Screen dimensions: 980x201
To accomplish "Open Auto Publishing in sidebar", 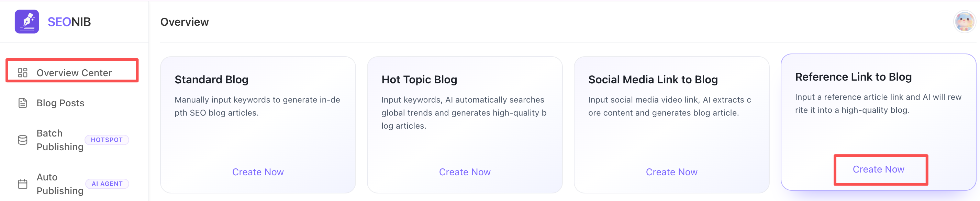I will 60,184.
